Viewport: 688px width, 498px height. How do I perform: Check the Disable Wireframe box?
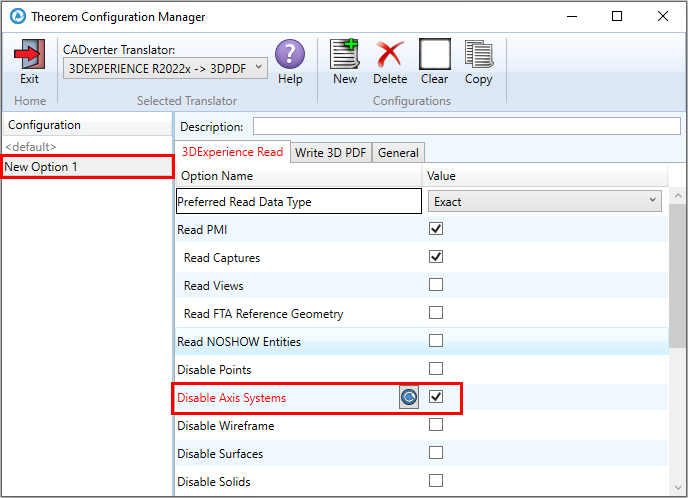(436, 425)
